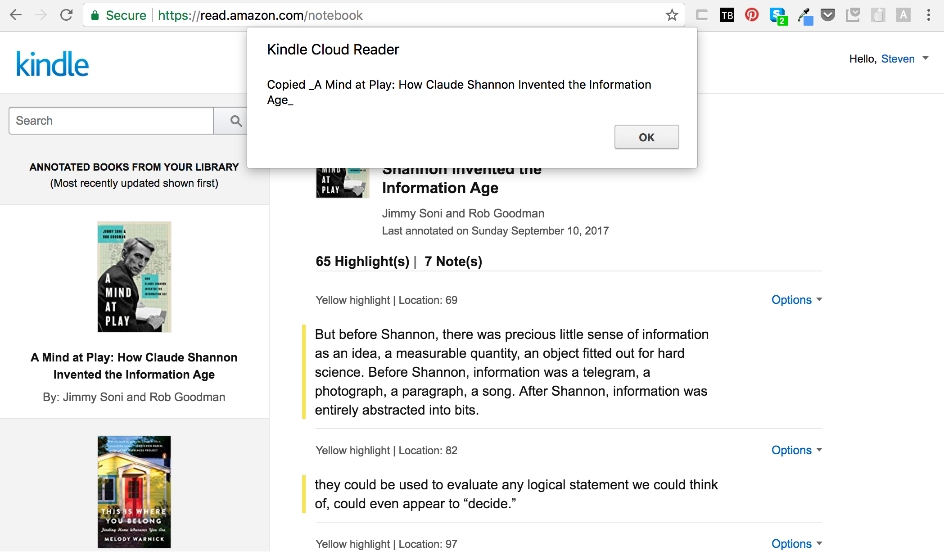This screenshot has width=944, height=560.
Task: Select A Mind at Play cover thumbnail
Action: pyautogui.click(x=134, y=277)
